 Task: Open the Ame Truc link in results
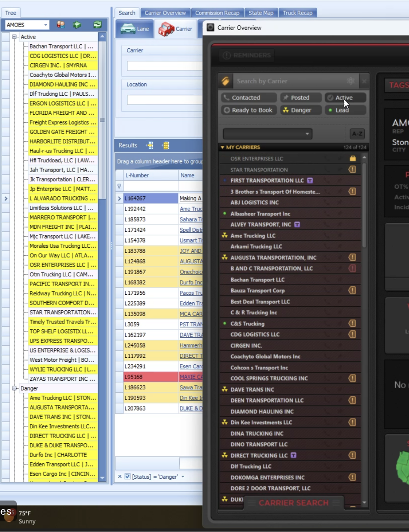coord(191,209)
